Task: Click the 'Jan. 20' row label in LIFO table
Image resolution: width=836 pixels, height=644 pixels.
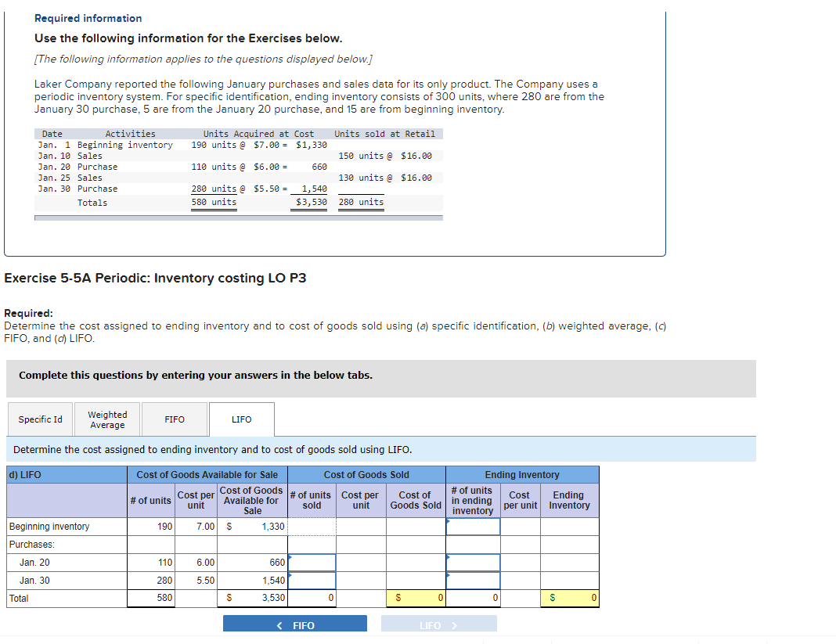Action: pos(34,563)
